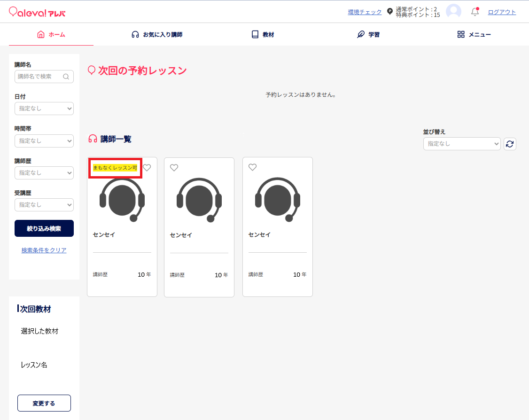Toggle heart on the second teacher card
The height and width of the screenshot is (420, 529).
[174, 168]
